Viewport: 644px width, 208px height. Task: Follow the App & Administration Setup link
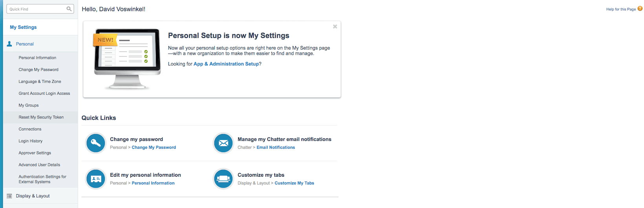(226, 64)
